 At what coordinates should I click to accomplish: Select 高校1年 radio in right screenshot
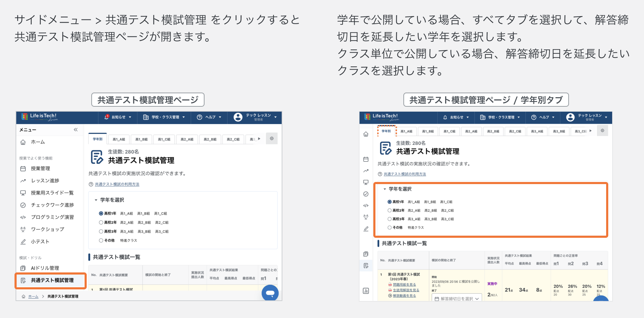click(390, 202)
